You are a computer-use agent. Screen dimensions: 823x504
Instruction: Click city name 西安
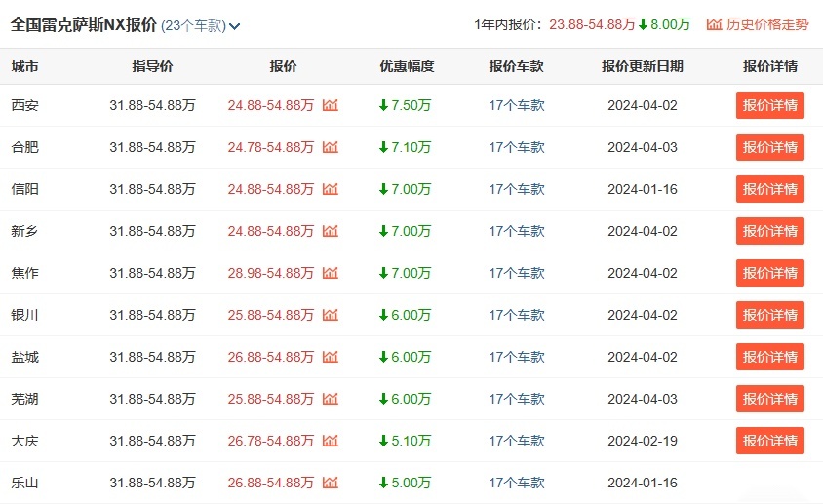pos(24,105)
